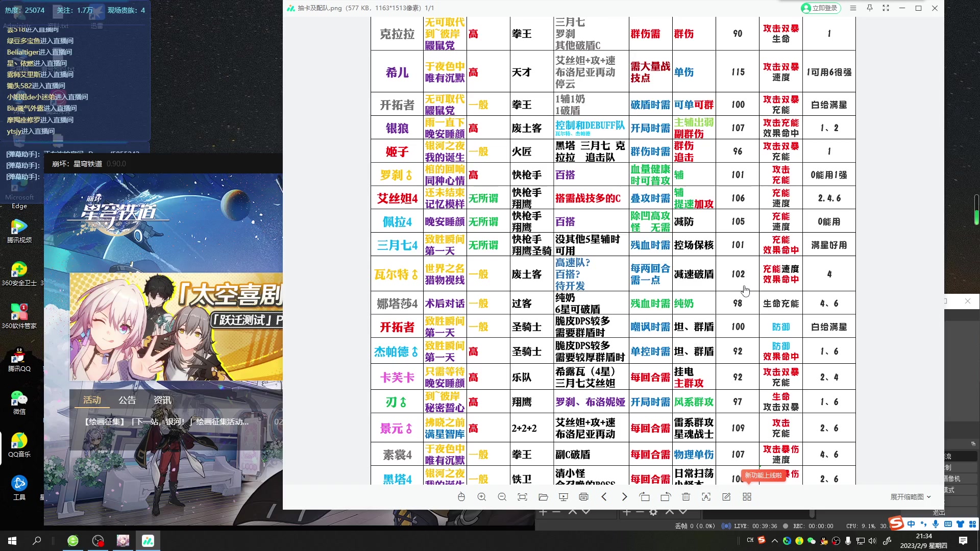This screenshot has width=980, height=551.
Task: Open the 绘画征集 activity news link
Action: point(166,422)
